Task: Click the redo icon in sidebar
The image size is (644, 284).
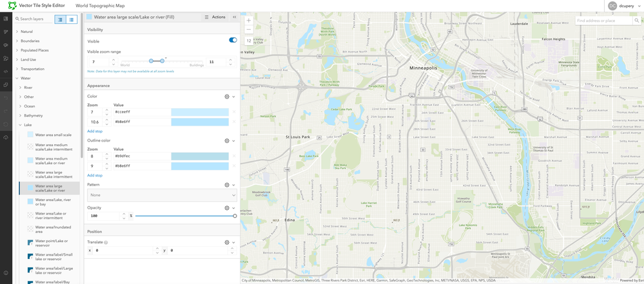Action: point(6,111)
